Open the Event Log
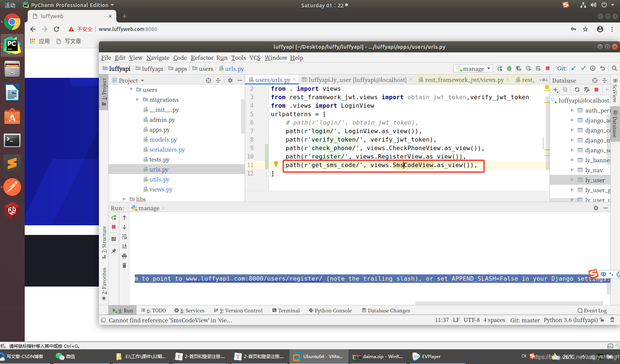Viewport: 620px width, 364px height. [x=592, y=311]
